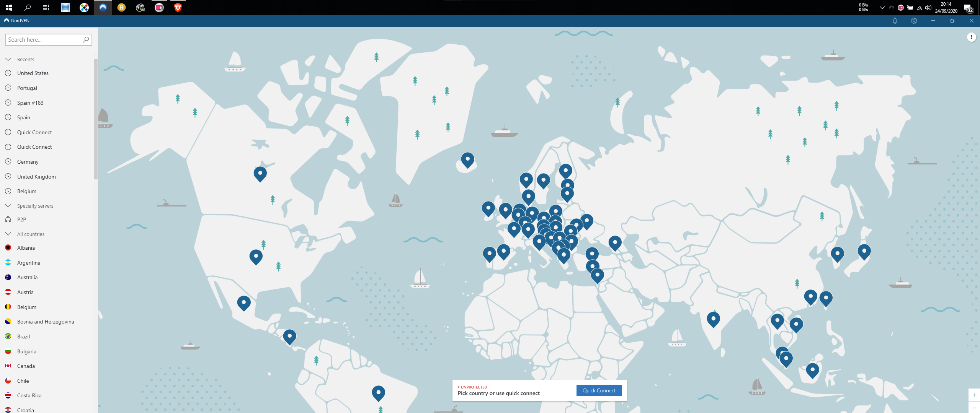Select the P2P specialty server icon
Screen dimensions: 980x413
point(8,220)
